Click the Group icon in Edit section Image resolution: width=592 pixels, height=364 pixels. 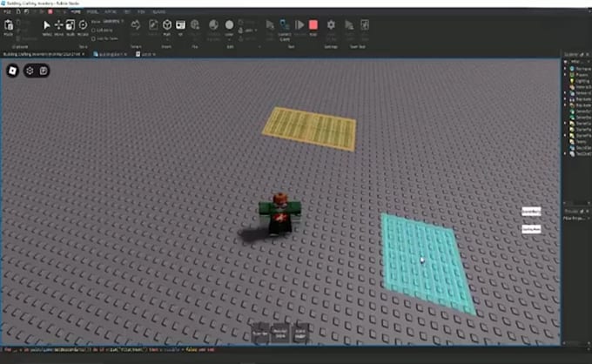(x=241, y=23)
